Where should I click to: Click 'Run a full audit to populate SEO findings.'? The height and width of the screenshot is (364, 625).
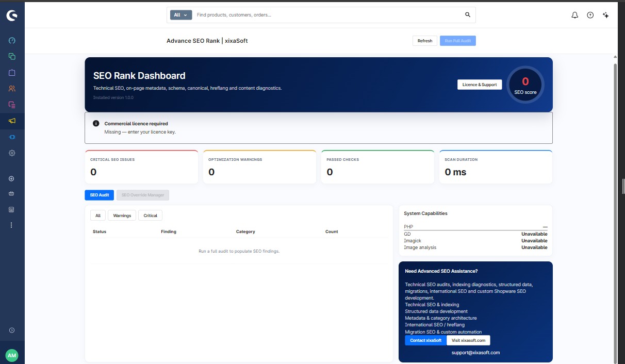(x=239, y=251)
